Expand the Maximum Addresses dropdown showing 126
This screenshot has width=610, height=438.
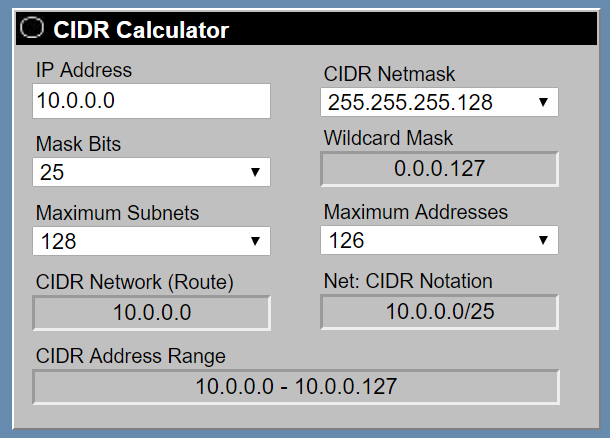click(439, 241)
